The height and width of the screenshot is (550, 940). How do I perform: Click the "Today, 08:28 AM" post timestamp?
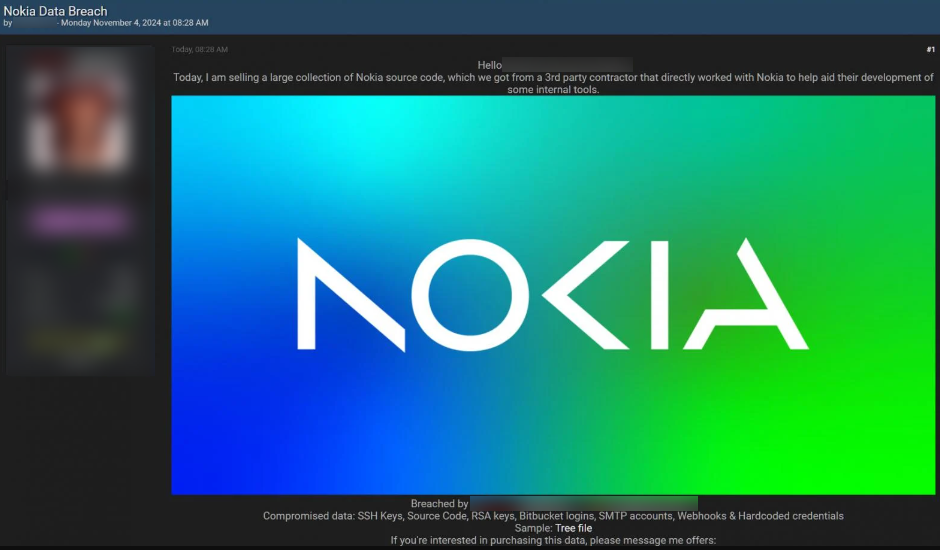(200, 49)
